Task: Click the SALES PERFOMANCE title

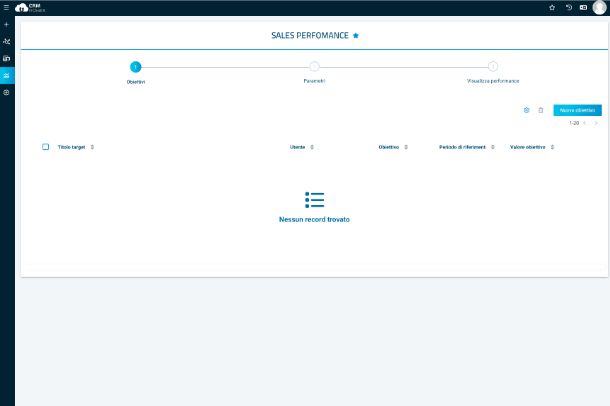Action: (x=310, y=35)
